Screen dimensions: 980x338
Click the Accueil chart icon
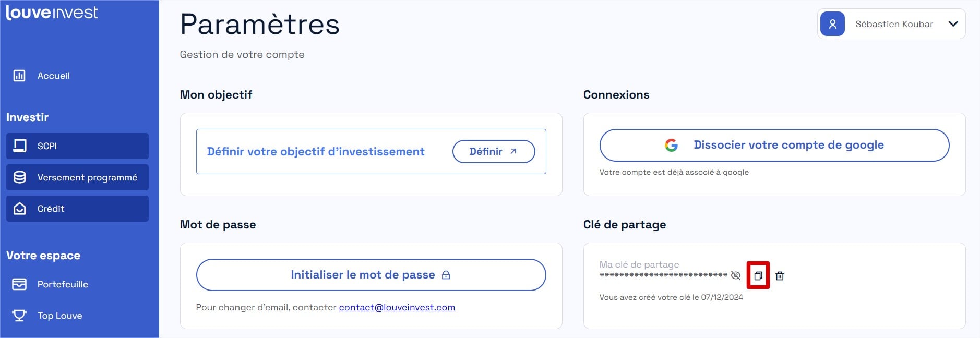pos(19,76)
